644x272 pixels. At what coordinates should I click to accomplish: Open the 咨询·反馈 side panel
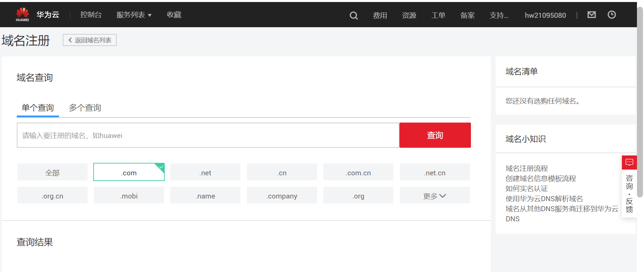click(x=629, y=194)
